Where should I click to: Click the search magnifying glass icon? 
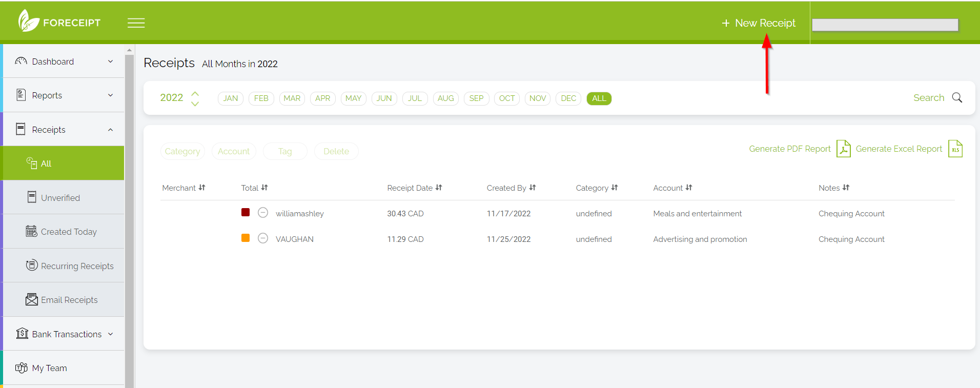click(x=956, y=97)
